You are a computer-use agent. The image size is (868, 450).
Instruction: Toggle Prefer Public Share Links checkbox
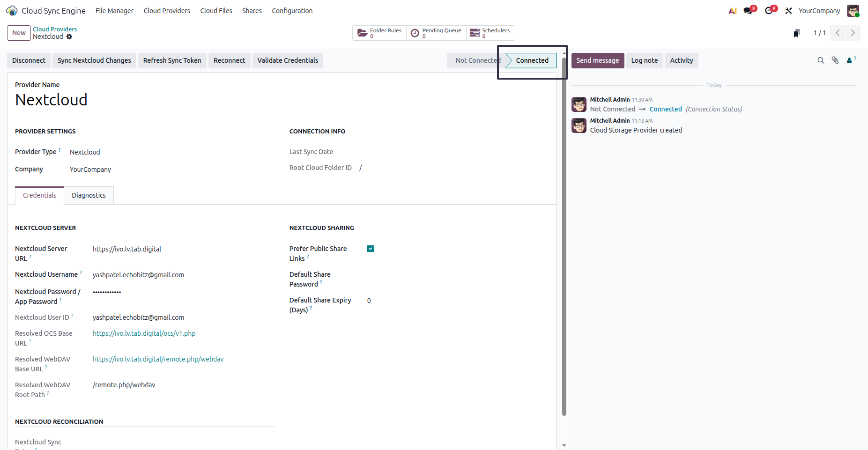[371, 249]
